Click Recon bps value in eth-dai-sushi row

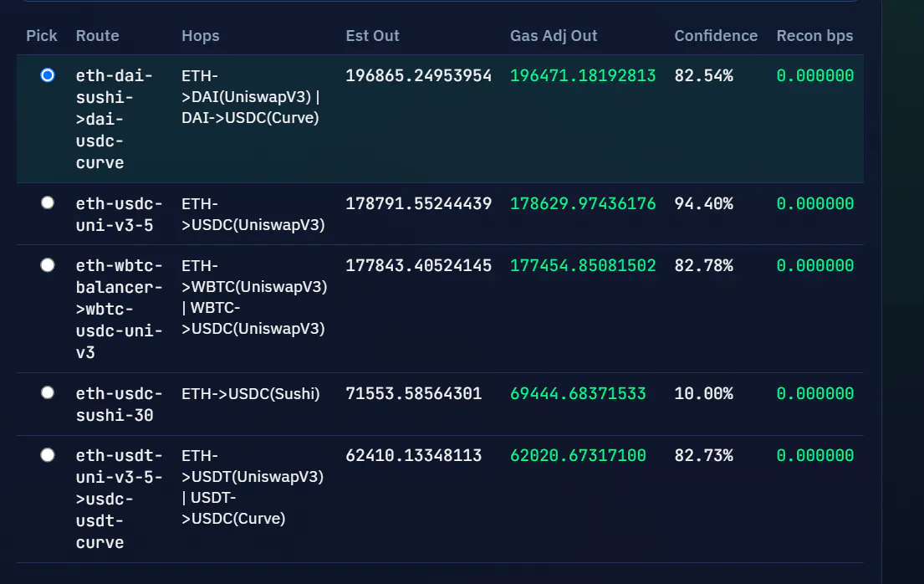pos(815,75)
